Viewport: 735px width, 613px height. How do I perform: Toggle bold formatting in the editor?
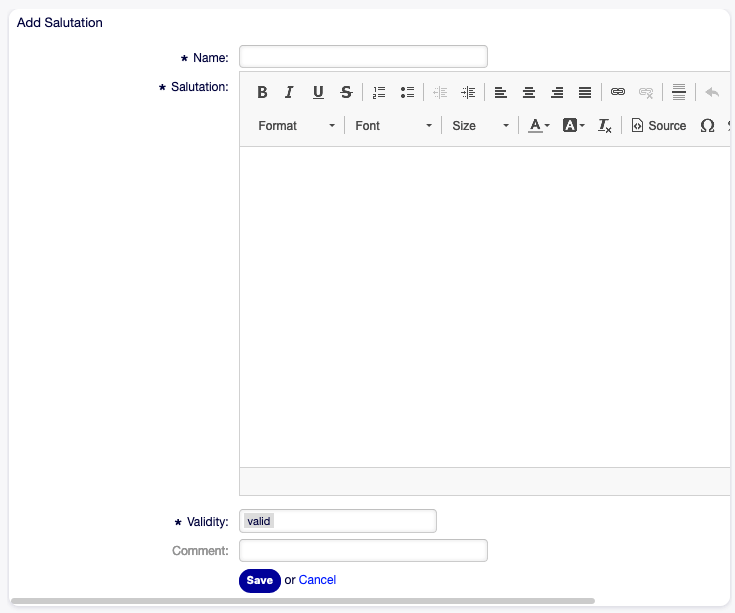coord(262,92)
